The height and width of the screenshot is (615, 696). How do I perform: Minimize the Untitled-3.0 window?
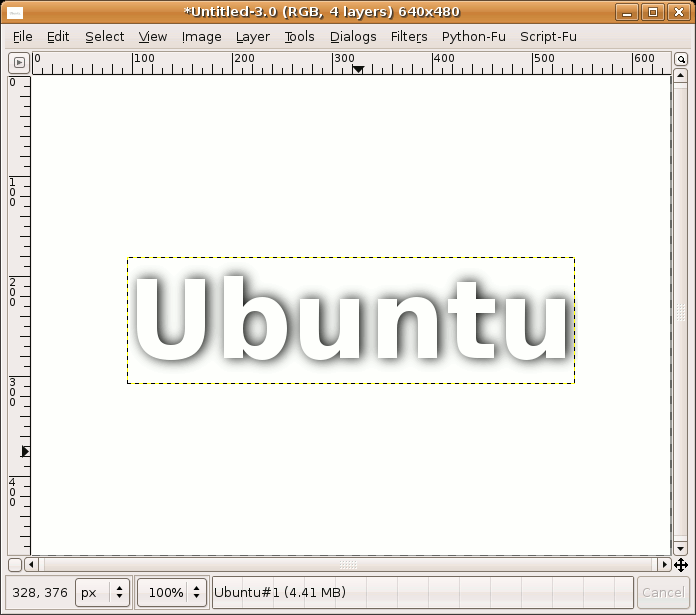[627, 12]
